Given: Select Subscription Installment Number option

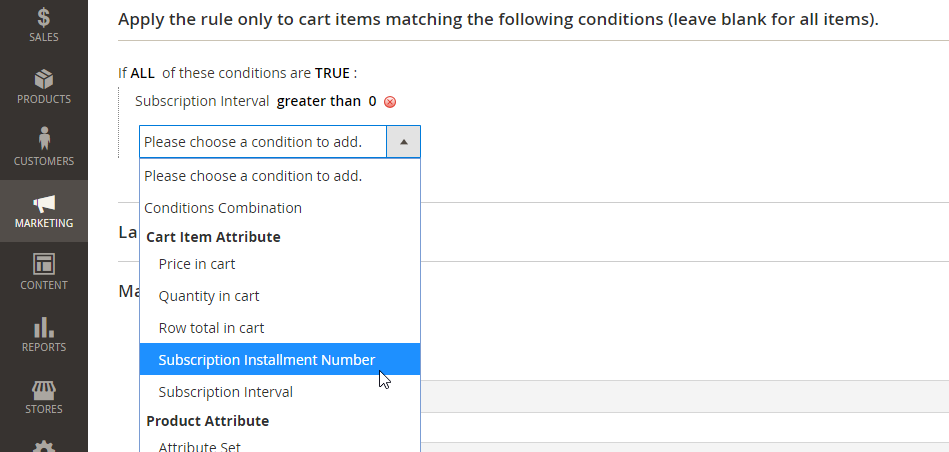Looking at the screenshot, I should click(266, 360).
